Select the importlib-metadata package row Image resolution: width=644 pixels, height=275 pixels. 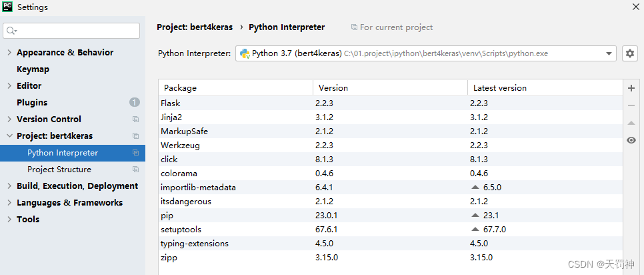click(391, 188)
